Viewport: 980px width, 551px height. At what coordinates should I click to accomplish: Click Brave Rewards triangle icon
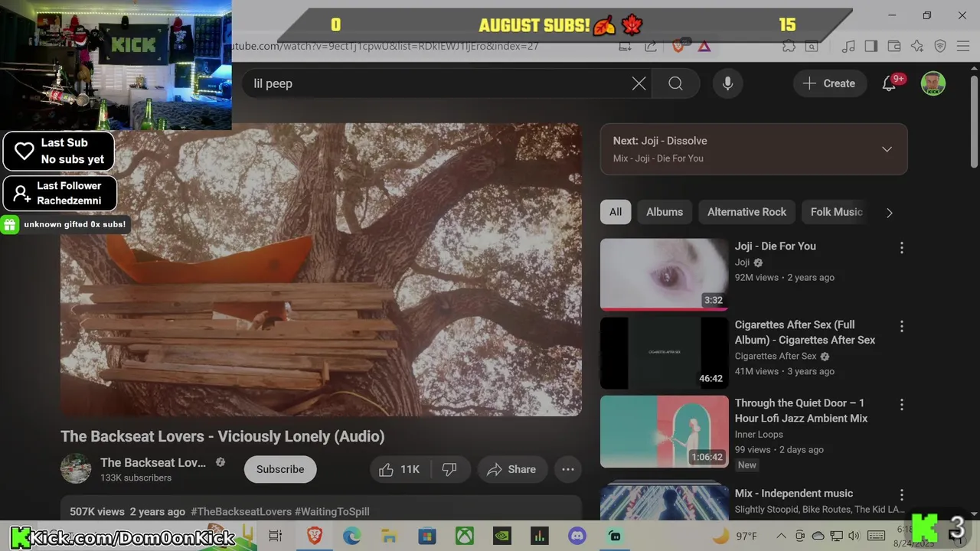pos(704,46)
